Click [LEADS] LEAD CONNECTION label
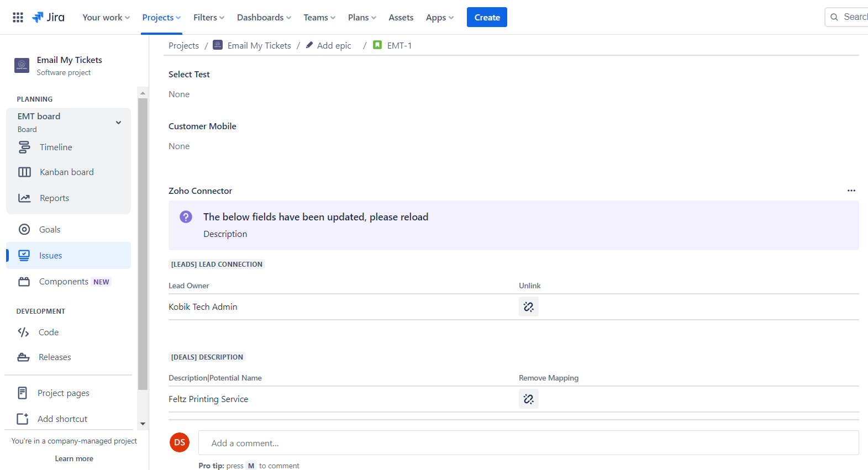This screenshot has width=868, height=470. (217, 264)
